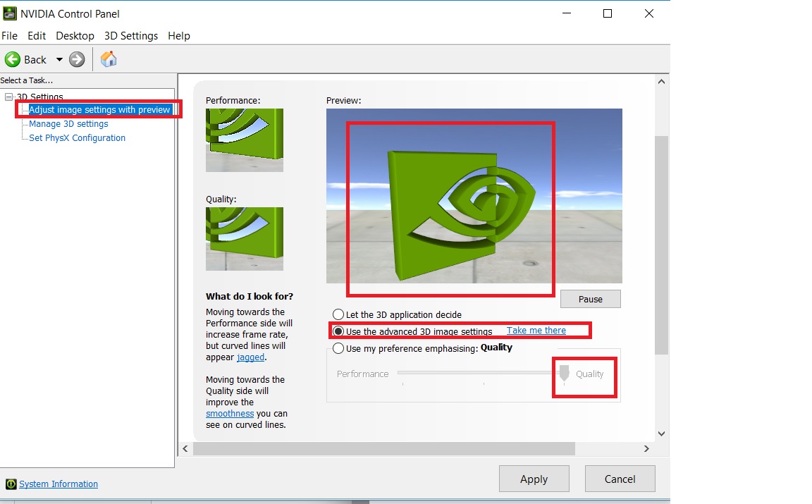Click the 'Select a Task...' label
The height and width of the screenshot is (504, 812).
(x=26, y=80)
